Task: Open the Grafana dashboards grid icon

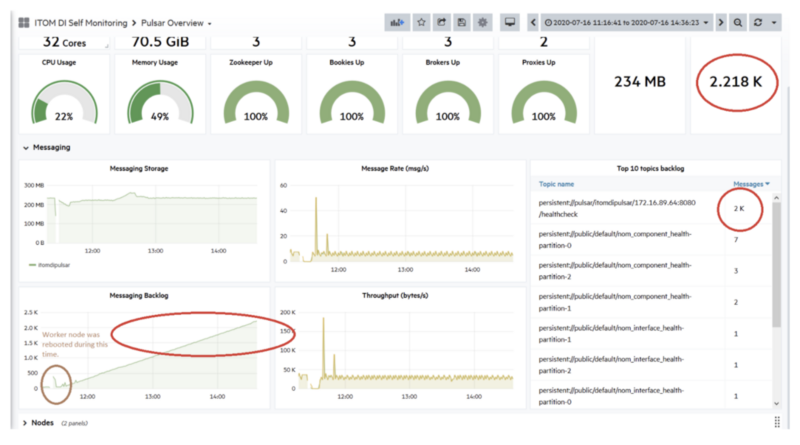Action: (x=23, y=22)
